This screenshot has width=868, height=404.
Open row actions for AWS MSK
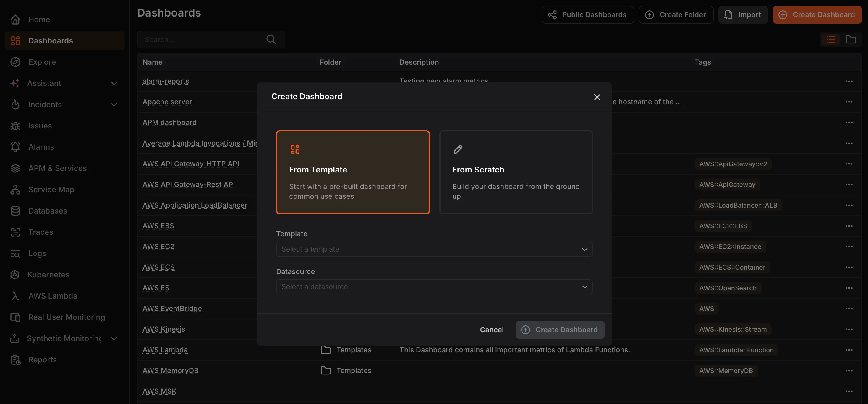click(x=849, y=391)
